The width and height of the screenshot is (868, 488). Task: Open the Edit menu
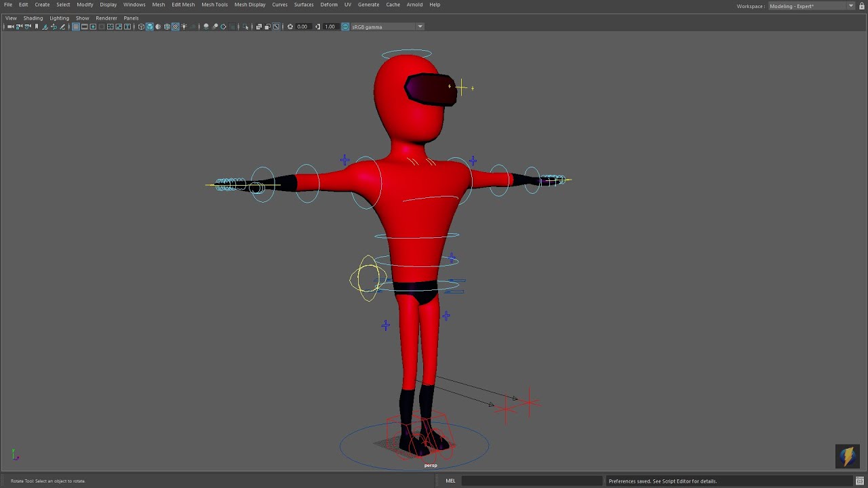(23, 5)
